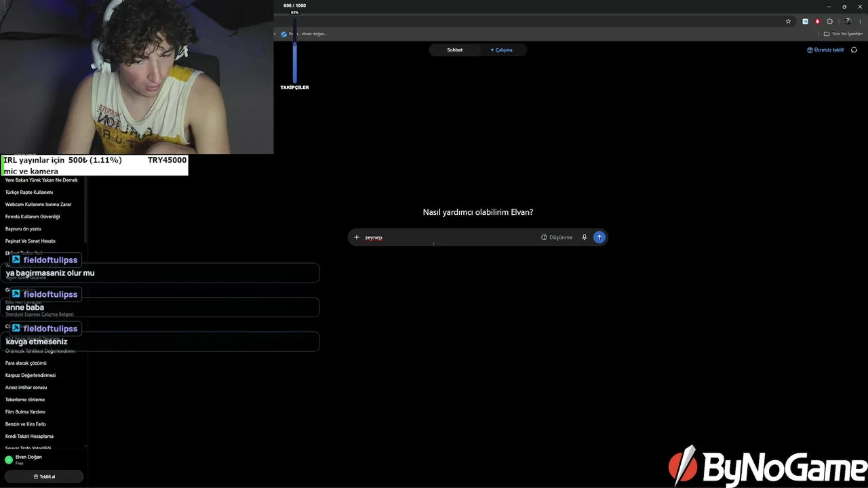The image size is (868, 488).
Task: Open the "Yere Bakan Yürek Yakan Ne Demek" chat
Action: (x=41, y=180)
